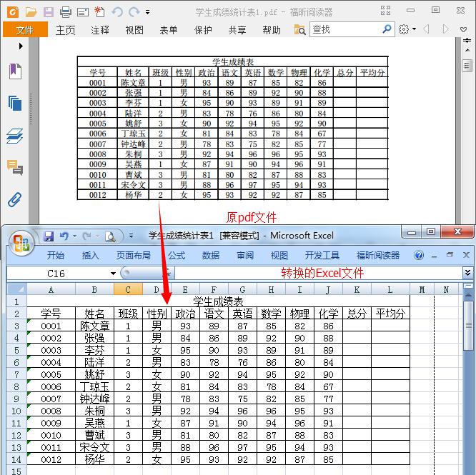Open Excel 开发工具 ribbon tab
The width and height of the screenshot is (476, 475).
(322, 256)
